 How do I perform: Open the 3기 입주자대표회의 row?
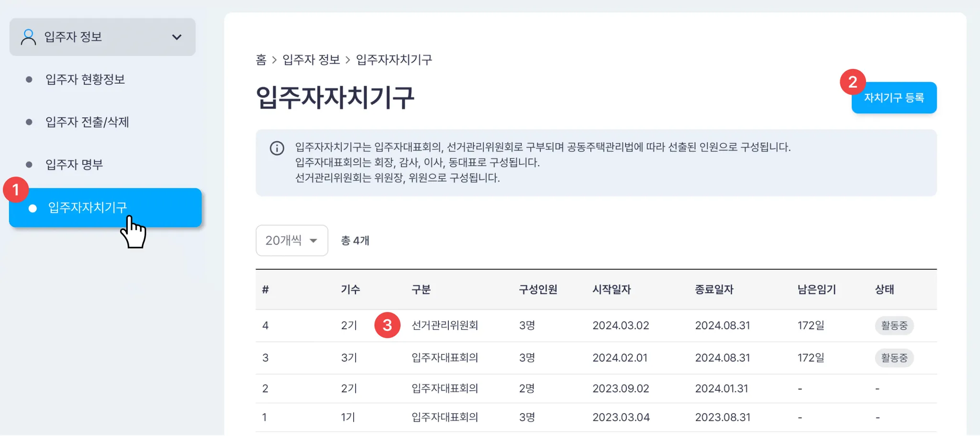(x=445, y=358)
